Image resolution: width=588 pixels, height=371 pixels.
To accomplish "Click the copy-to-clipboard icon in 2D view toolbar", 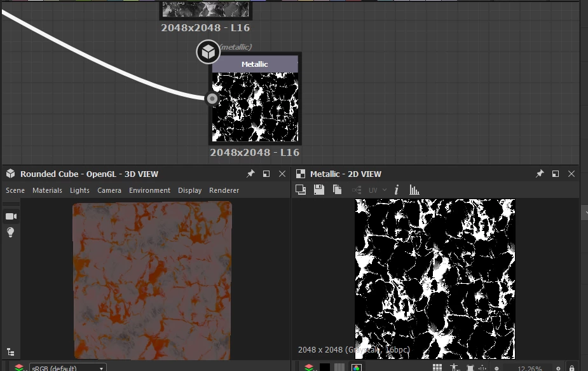I will click(x=301, y=190).
